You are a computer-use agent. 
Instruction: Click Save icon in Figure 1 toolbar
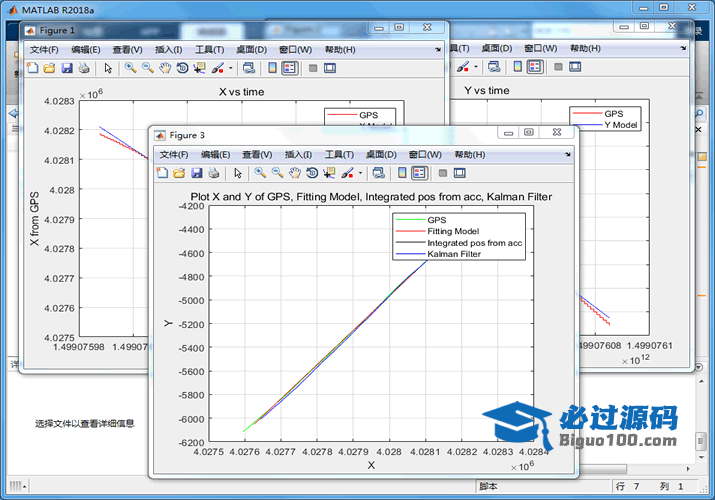click(x=67, y=68)
